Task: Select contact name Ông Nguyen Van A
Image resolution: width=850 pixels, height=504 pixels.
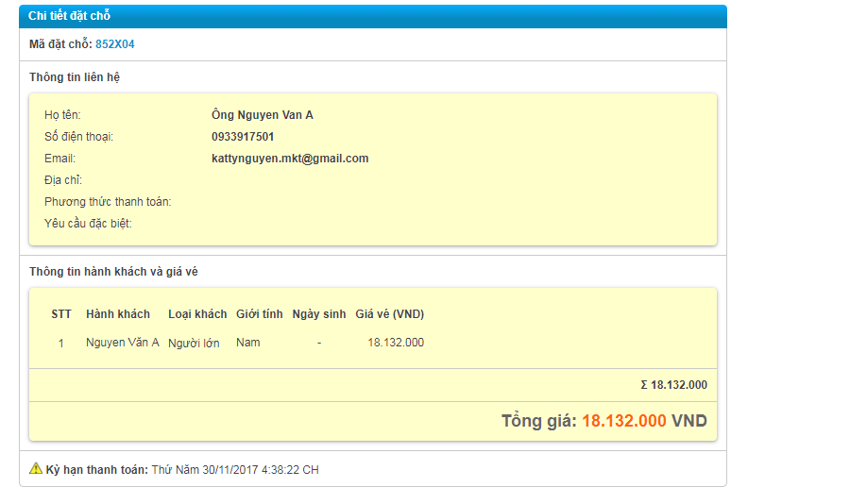Action: [x=262, y=115]
